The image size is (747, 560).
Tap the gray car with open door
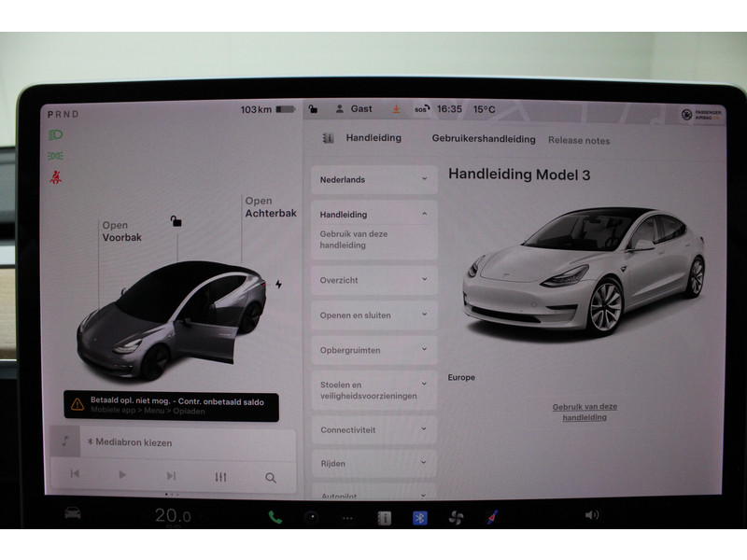(171, 320)
